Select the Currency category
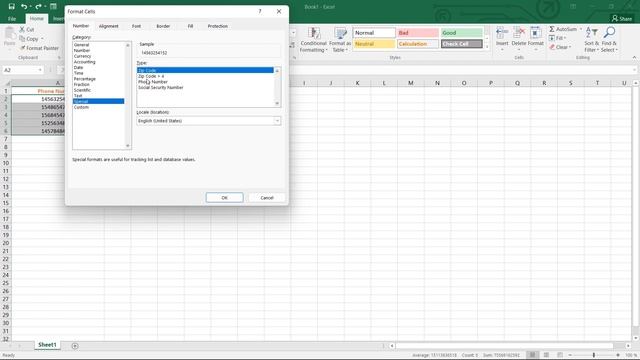 point(82,56)
